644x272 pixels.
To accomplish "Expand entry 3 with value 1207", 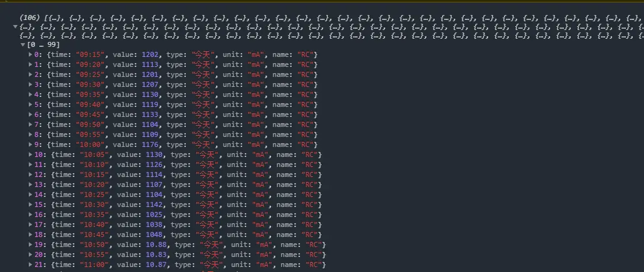I will 31,84.
